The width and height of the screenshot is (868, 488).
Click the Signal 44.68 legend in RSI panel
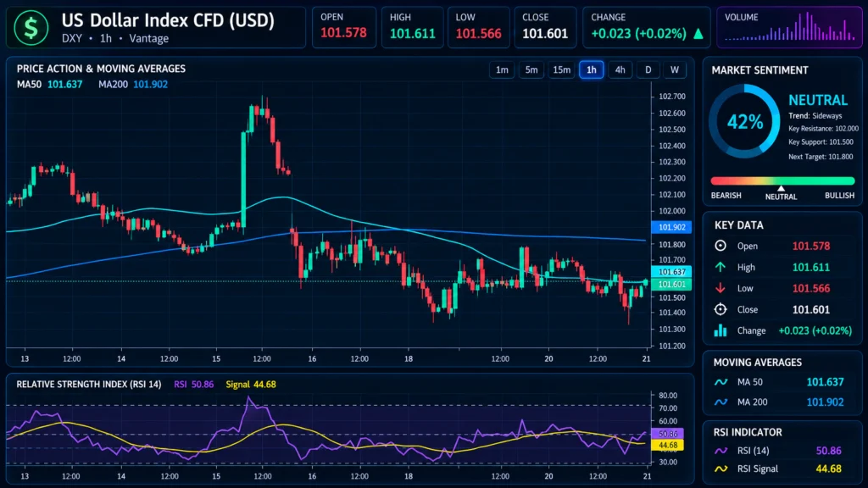pos(251,385)
